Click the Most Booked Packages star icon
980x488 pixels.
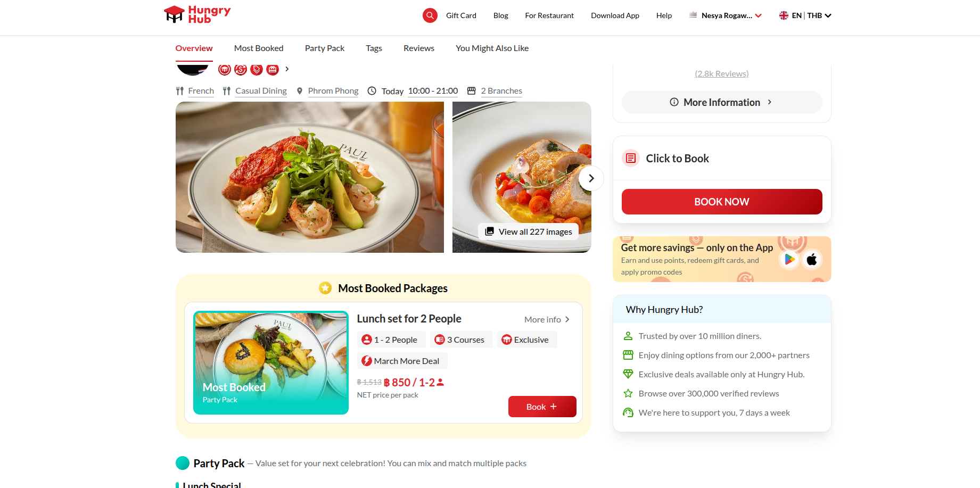(325, 288)
